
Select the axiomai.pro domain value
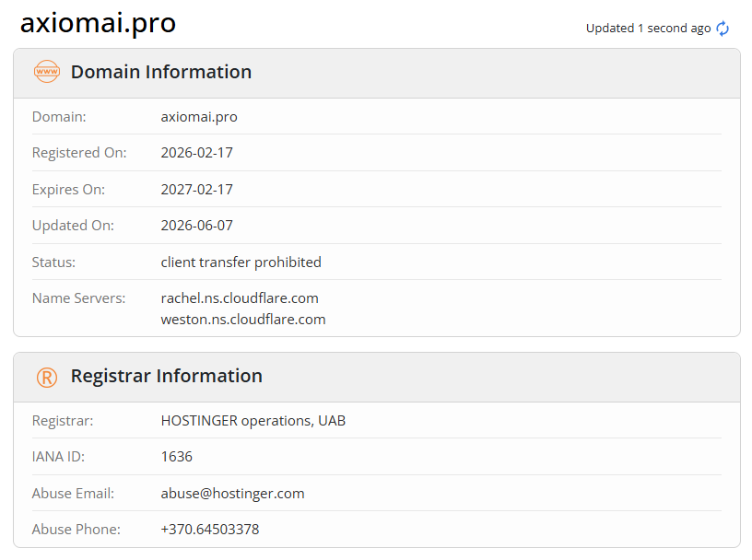coord(199,117)
